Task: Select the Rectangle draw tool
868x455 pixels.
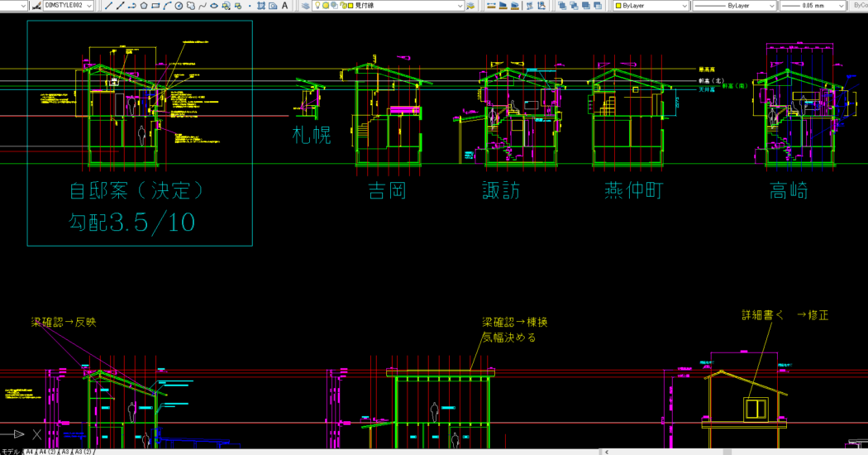Action: [x=155, y=6]
